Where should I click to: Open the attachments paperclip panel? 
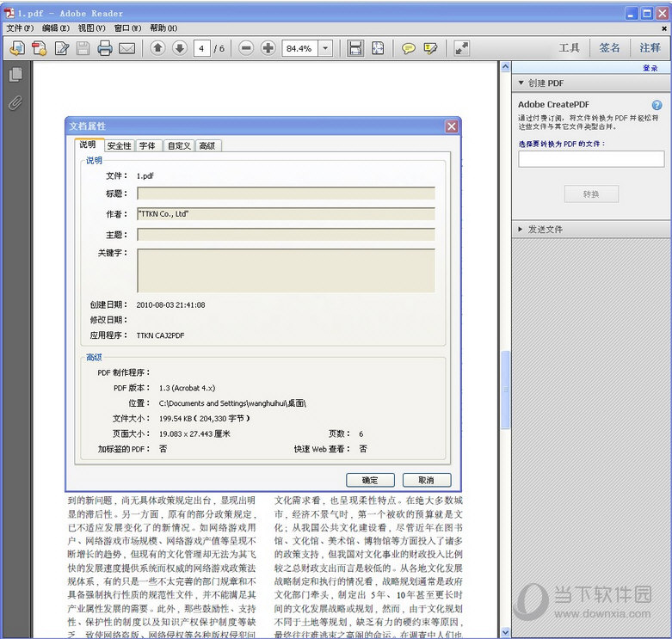tap(15, 103)
